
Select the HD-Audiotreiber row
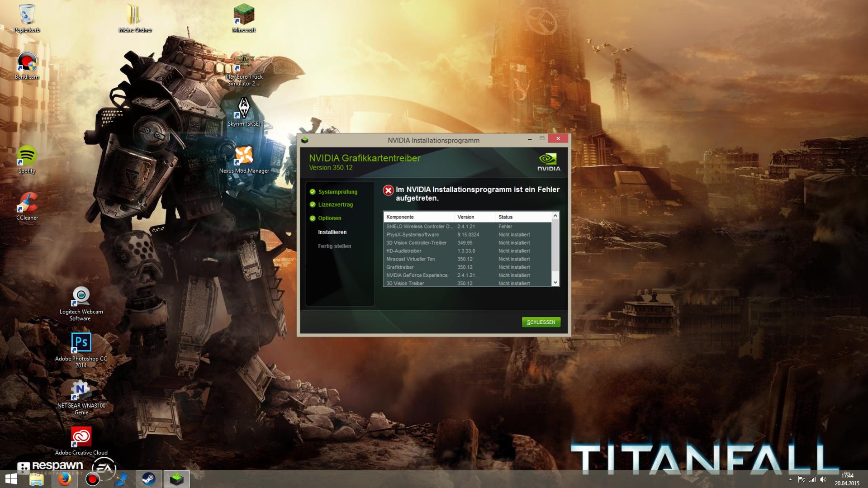(467, 251)
